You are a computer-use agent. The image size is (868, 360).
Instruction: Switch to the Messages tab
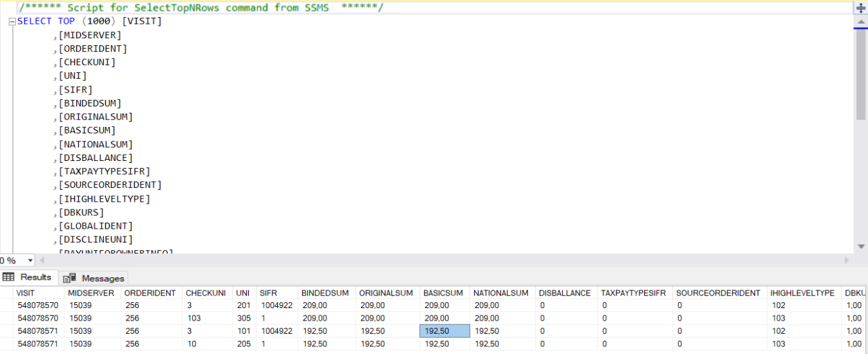(94, 279)
